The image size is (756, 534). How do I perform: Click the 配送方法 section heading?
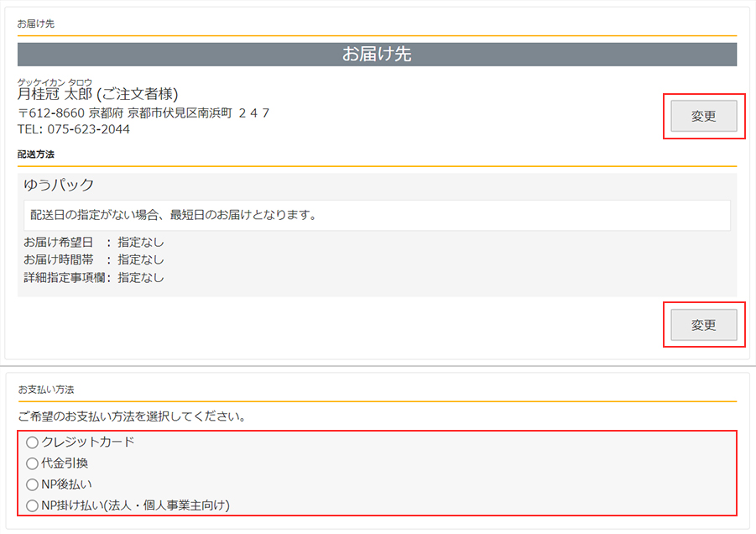36,154
